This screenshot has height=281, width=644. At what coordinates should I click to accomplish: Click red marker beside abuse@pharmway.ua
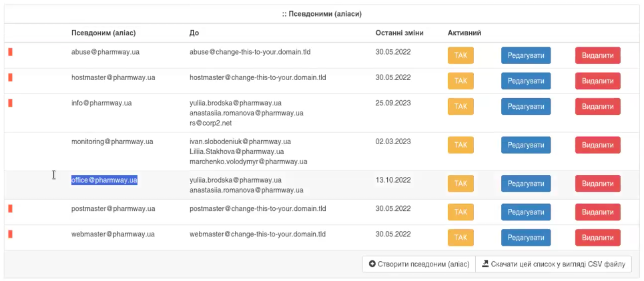click(x=10, y=52)
